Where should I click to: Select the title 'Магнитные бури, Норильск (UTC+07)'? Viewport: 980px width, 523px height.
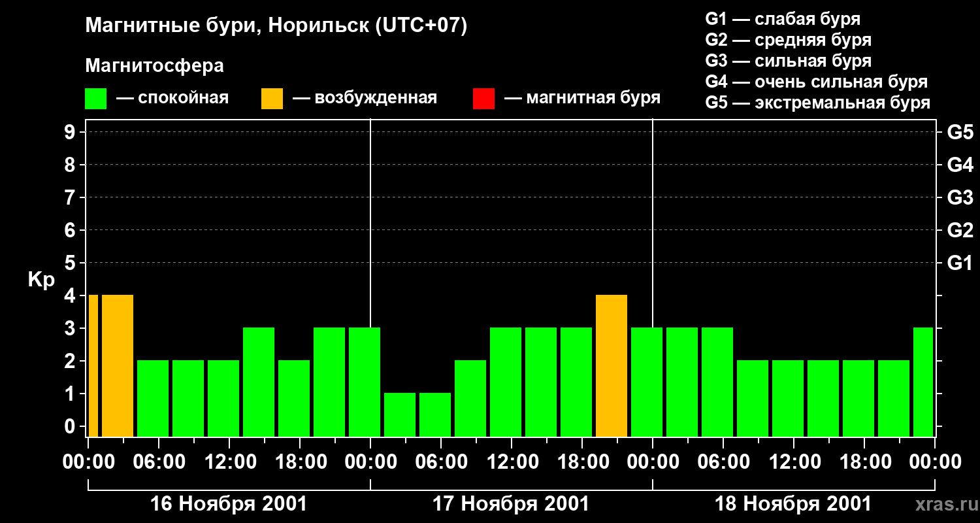click(276, 26)
